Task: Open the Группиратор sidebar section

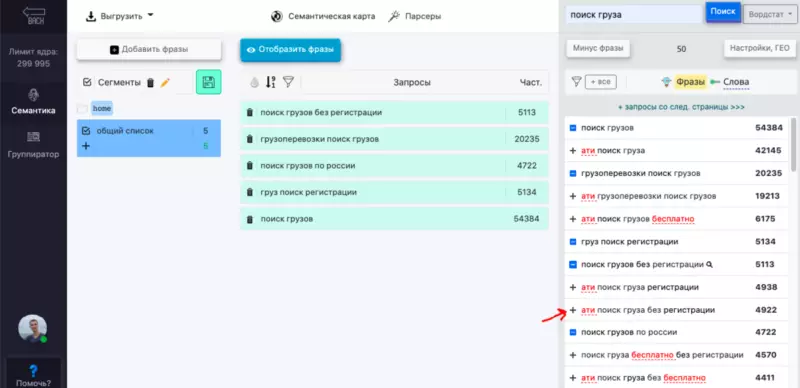Action: 33,144
